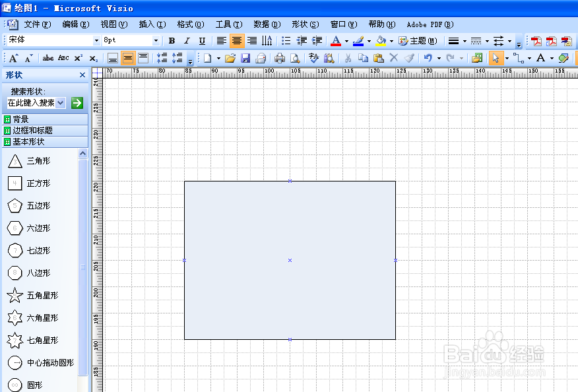Save the drawing
Screen dimensions: 578x392
tap(245, 58)
